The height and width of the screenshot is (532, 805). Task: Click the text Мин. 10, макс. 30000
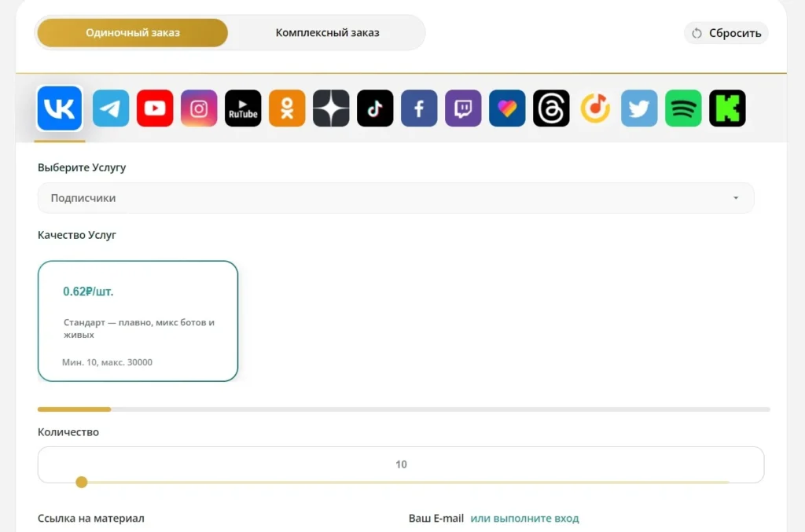tap(107, 362)
